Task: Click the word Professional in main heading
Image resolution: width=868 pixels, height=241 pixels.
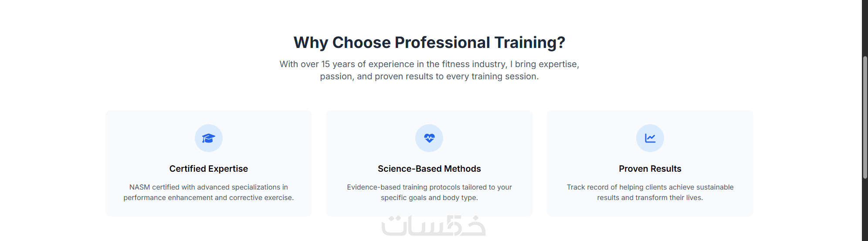Action: [x=442, y=43]
